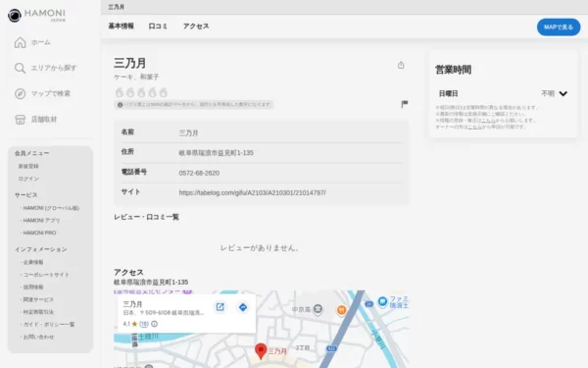Click the owner こちら link in hours notes
This screenshot has height=368, width=588.
coord(474,127)
